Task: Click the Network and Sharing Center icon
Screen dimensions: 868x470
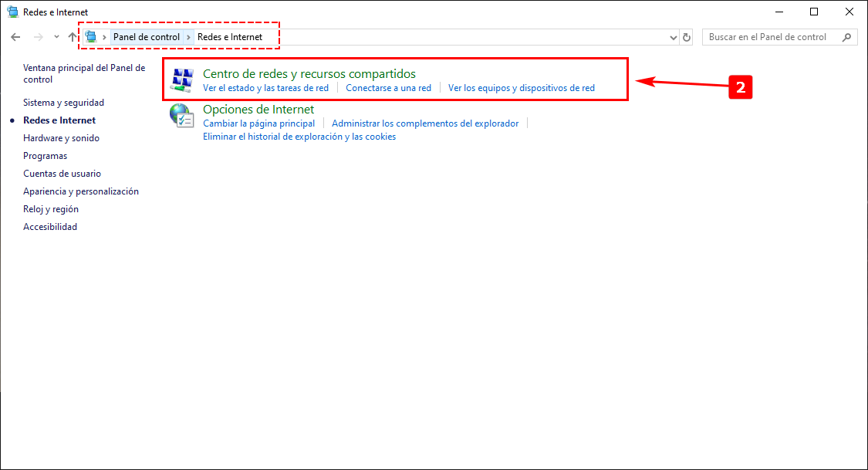Action: 182,80
